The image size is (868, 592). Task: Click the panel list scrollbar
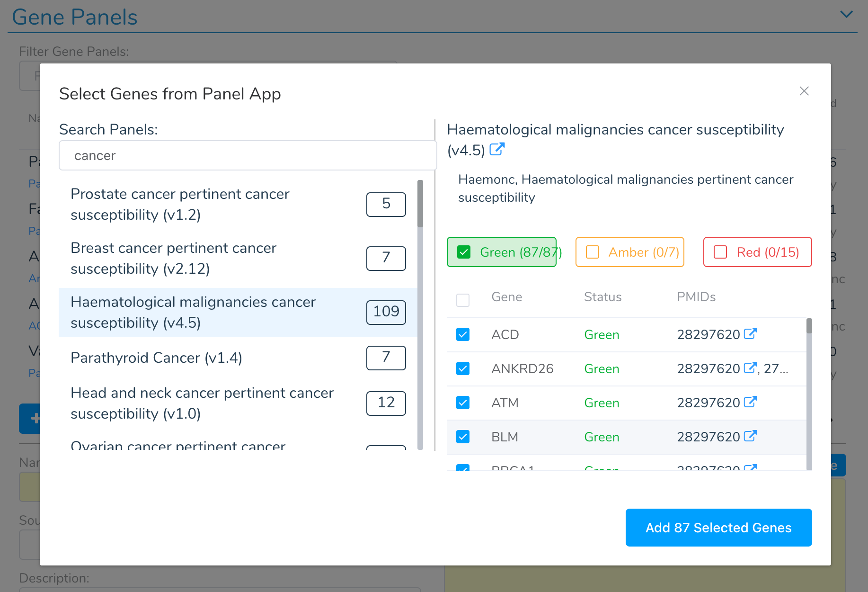420,204
